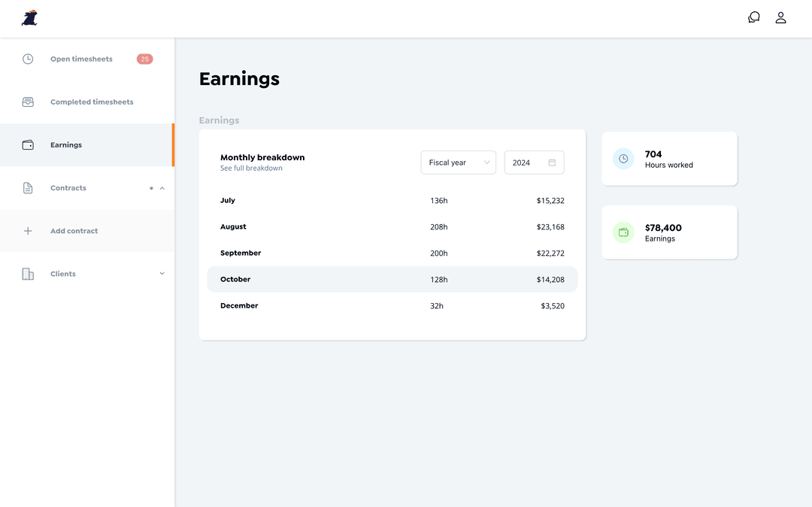The width and height of the screenshot is (812, 507).
Task: Click the Hours worked summary card
Action: 669,159
